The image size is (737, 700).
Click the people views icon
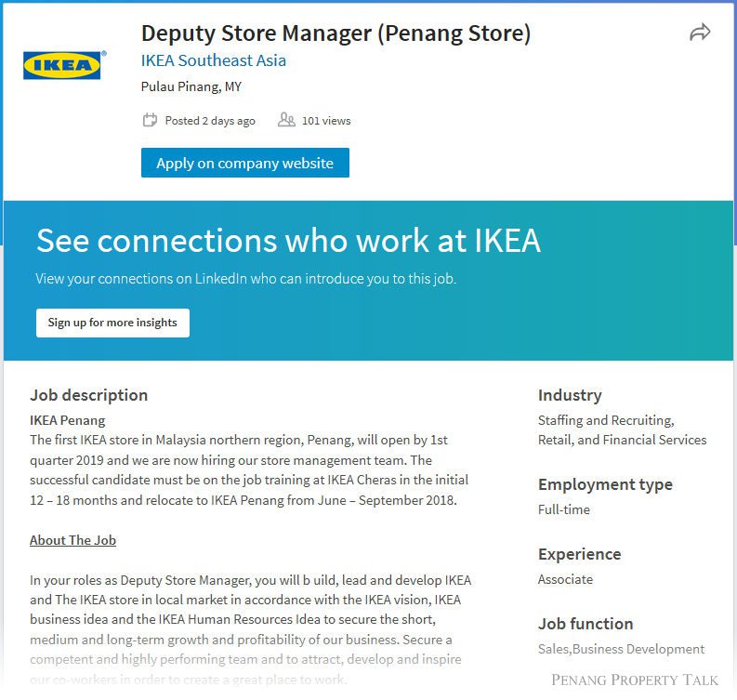click(x=286, y=120)
